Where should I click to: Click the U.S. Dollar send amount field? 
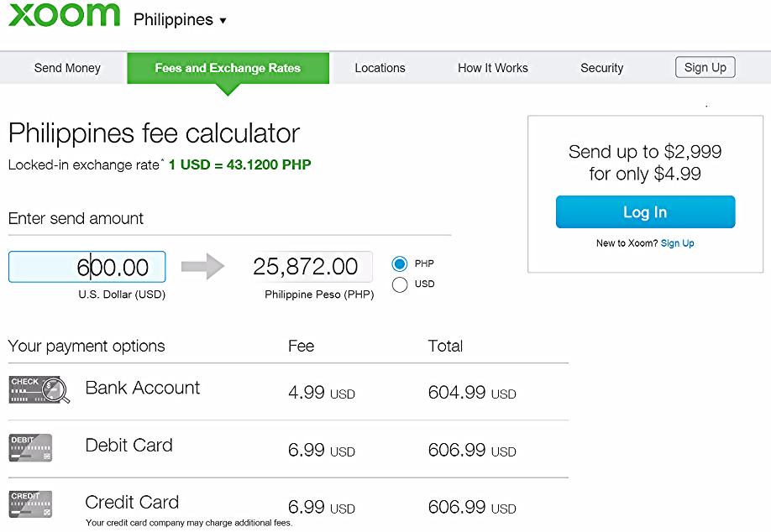(87, 267)
